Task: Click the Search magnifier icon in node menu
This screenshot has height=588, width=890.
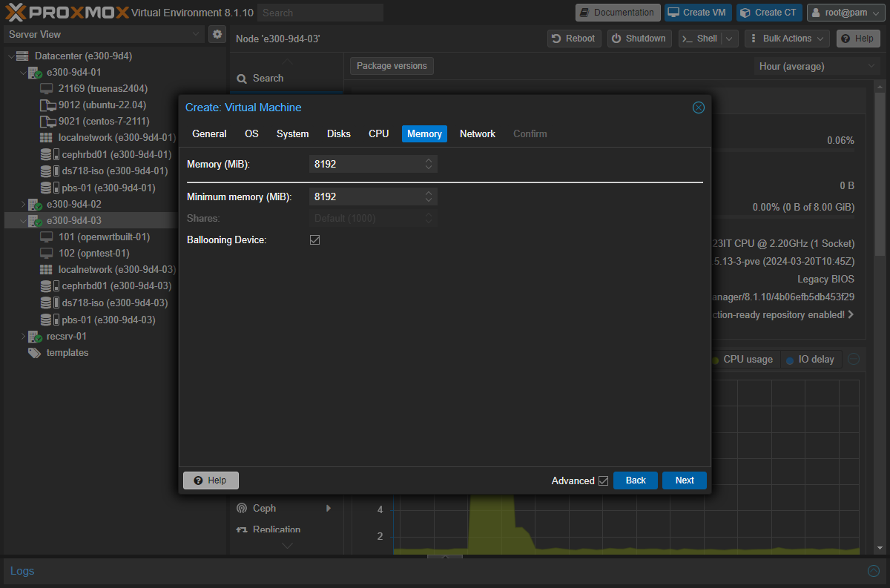Action: point(242,79)
